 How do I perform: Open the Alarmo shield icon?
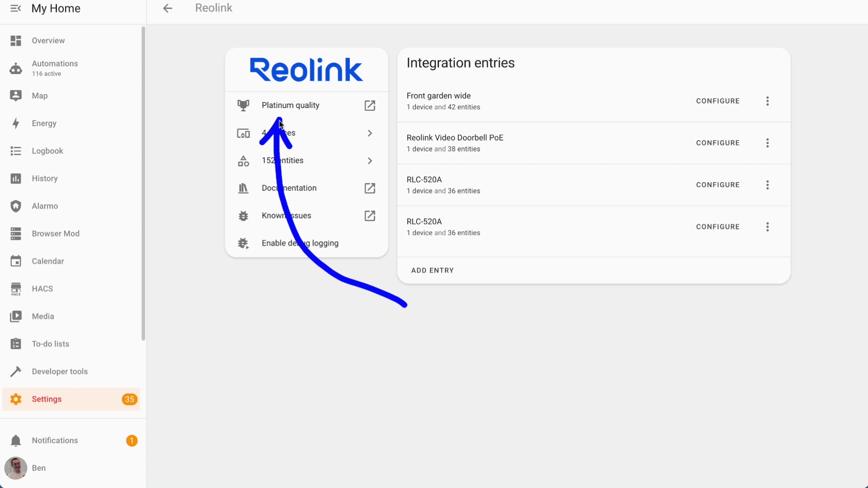tap(16, 206)
